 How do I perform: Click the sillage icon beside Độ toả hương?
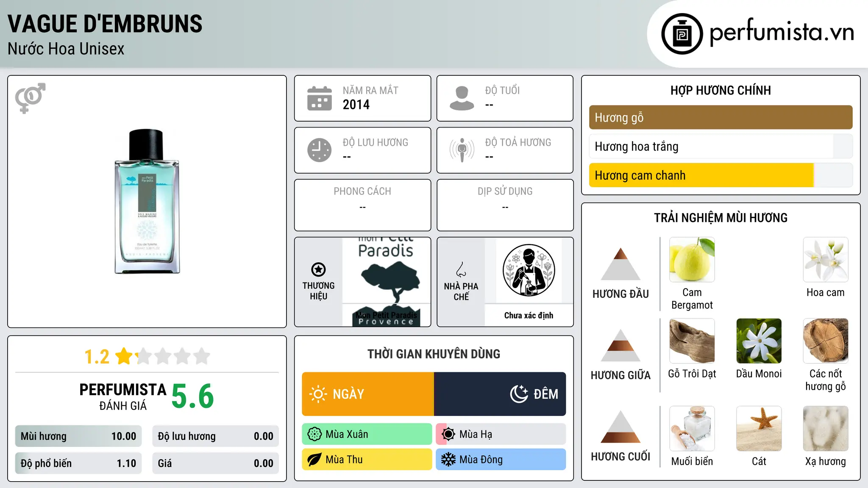462,150
